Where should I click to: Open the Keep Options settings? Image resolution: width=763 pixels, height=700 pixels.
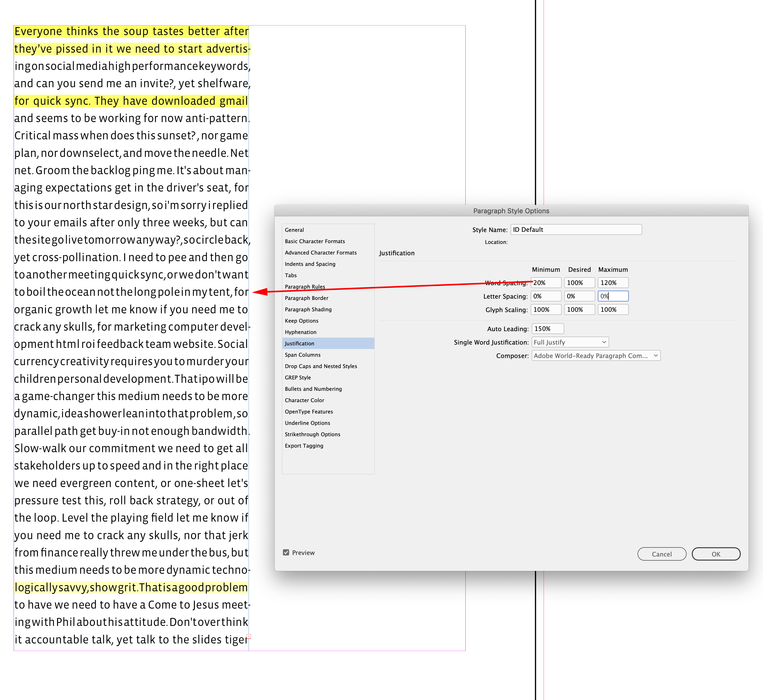coord(301,321)
